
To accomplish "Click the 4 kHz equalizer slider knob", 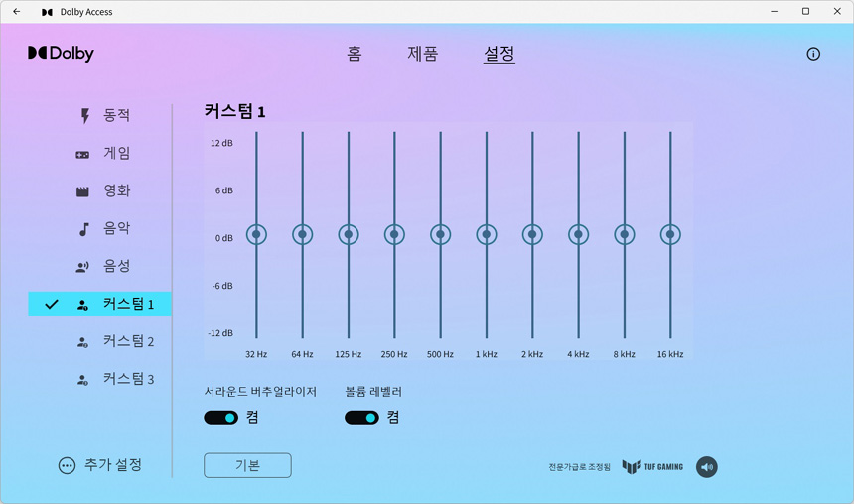I will click(578, 234).
